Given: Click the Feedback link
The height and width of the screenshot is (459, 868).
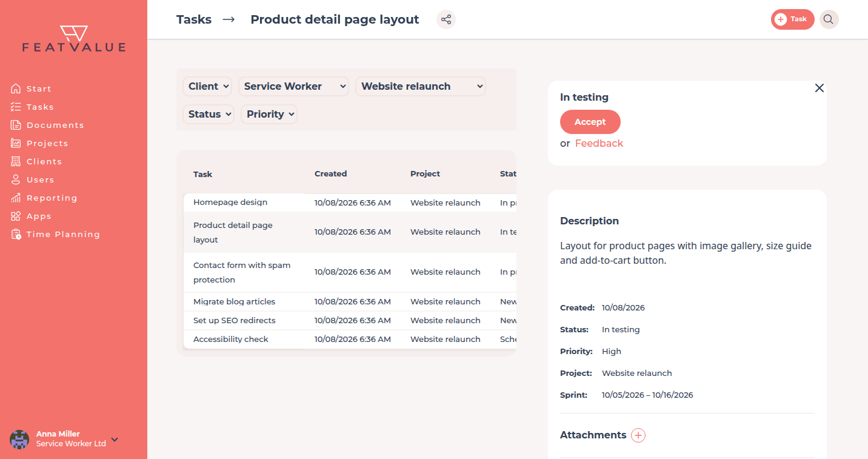Looking at the screenshot, I should pos(599,143).
